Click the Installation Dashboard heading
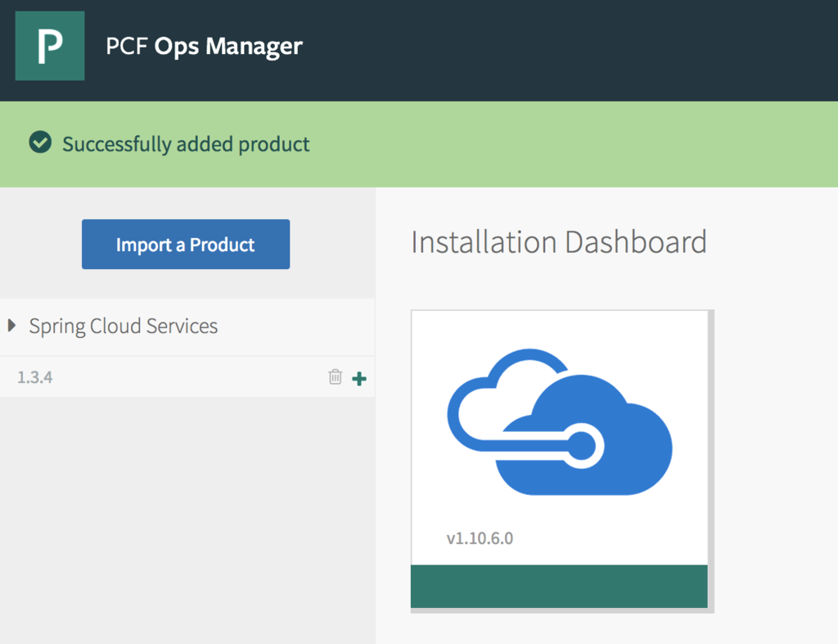The height and width of the screenshot is (644, 838). coord(558,242)
